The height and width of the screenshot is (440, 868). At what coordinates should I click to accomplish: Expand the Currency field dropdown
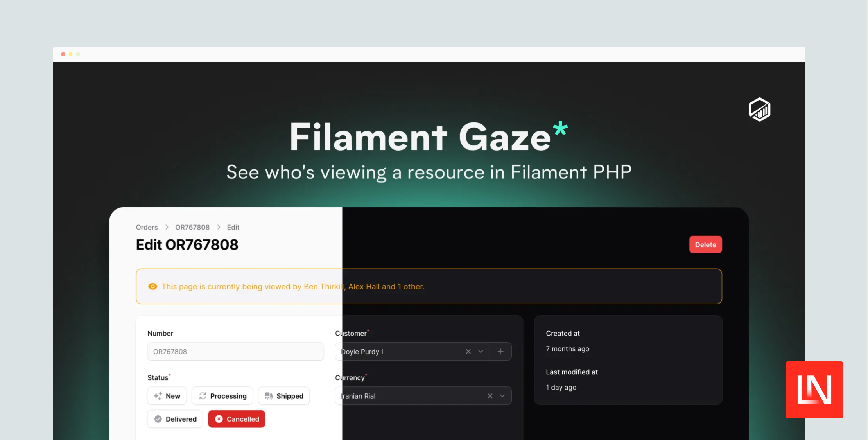502,396
